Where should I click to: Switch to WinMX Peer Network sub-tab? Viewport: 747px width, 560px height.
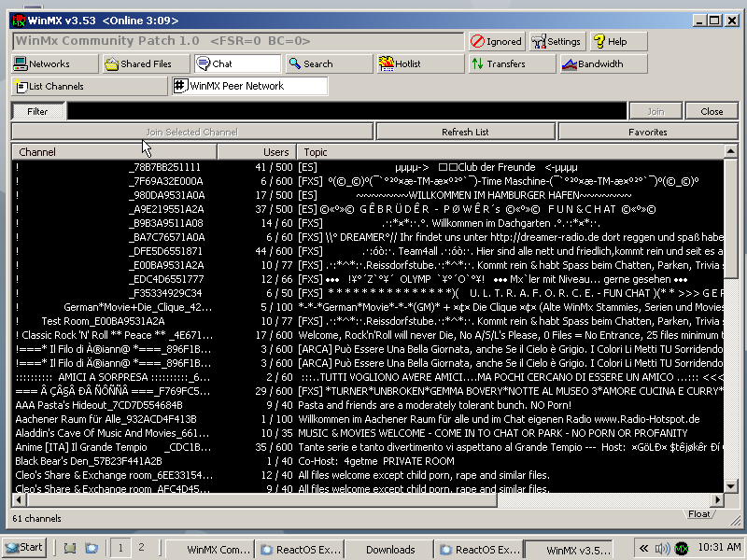coord(250,86)
